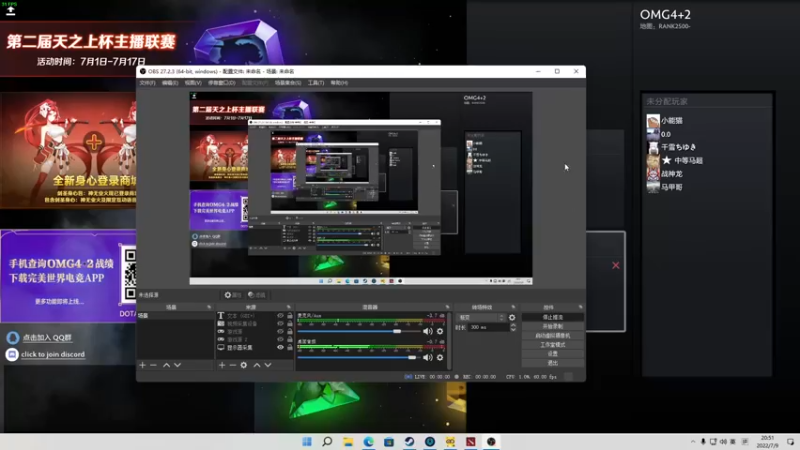Screen dimensions: 800x450
Task: Open source properties gear below the sources list
Action: pos(244,365)
